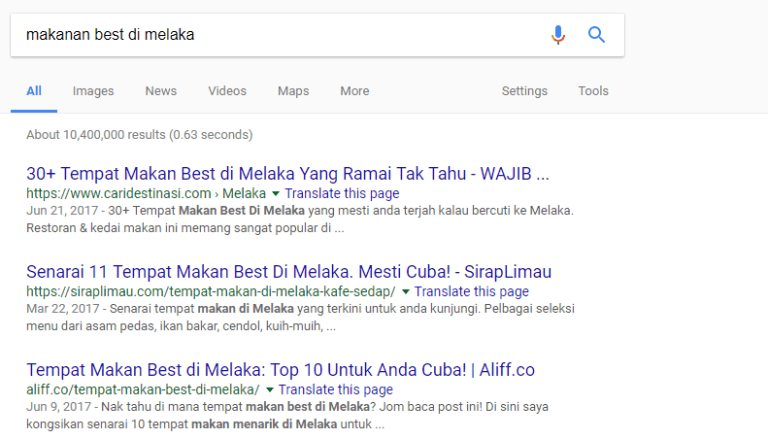The height and width of the screenshot is (439, 768).
Task: Expand dropdown arrow beside aliff.co URL
Action: coord(269,390)
